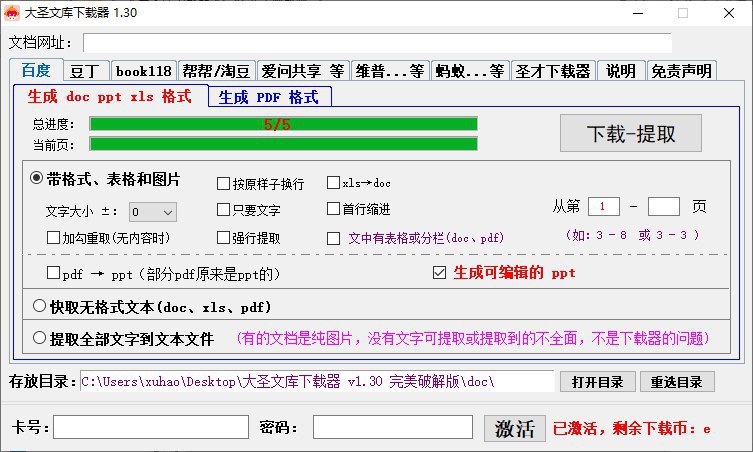Viewport: 753px width, 452px height.
Task: Open the book118 tab
Action: (144, 72)
